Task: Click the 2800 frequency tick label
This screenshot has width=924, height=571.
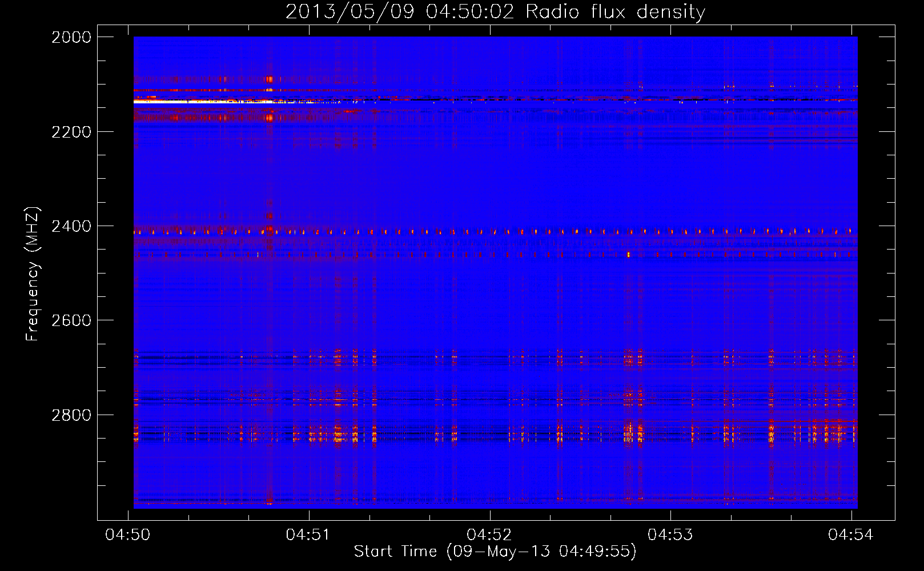Action: (71, 415)
